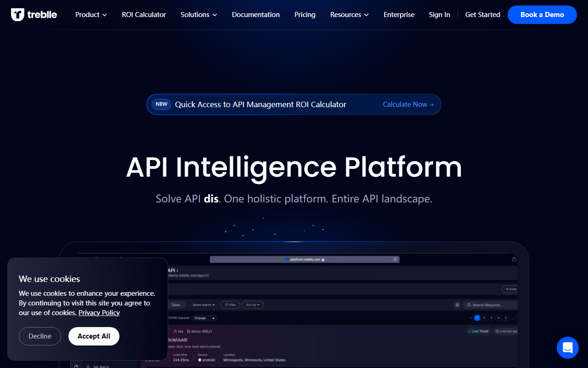The width and height of the screenshot is (588, 368).
Task: Click 'Quick Access to API Management ROI Calculator' text
Action: [260, 104]
